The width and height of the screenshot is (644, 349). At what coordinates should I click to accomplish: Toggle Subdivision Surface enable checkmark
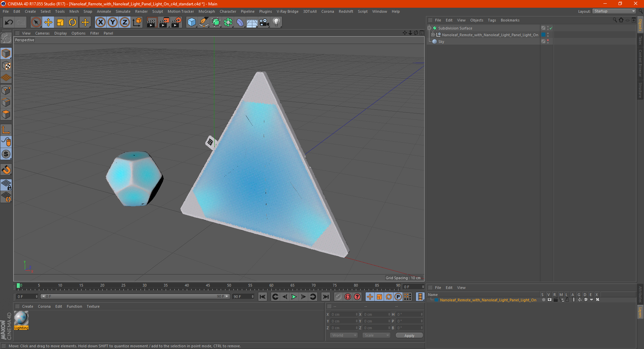click(x=551, y=28)
